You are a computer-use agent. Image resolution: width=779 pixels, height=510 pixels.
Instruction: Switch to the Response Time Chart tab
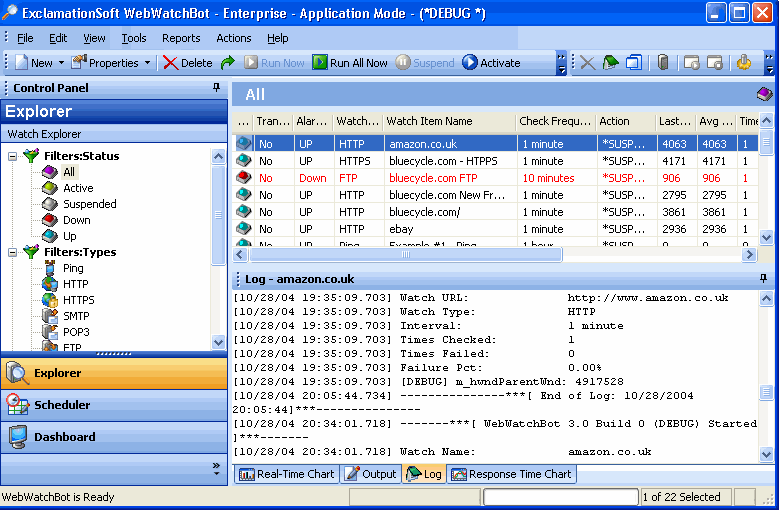coord(511,474)
